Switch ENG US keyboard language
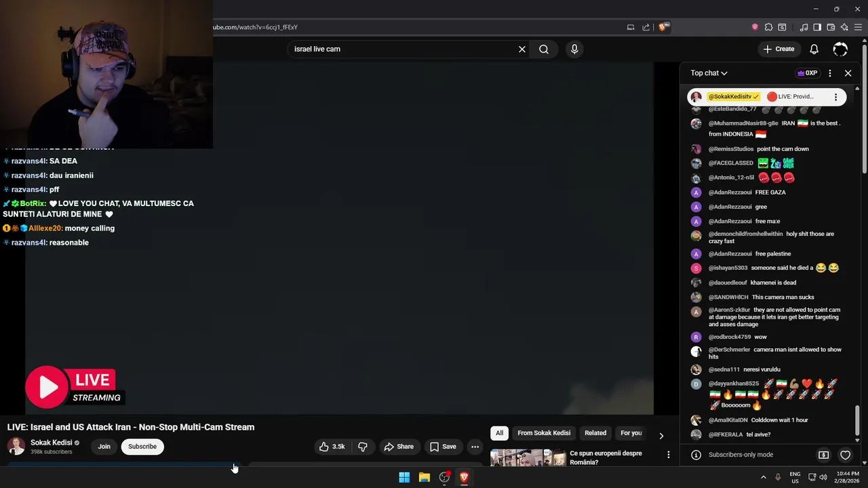Screen dimensions: 868x488 795,477
